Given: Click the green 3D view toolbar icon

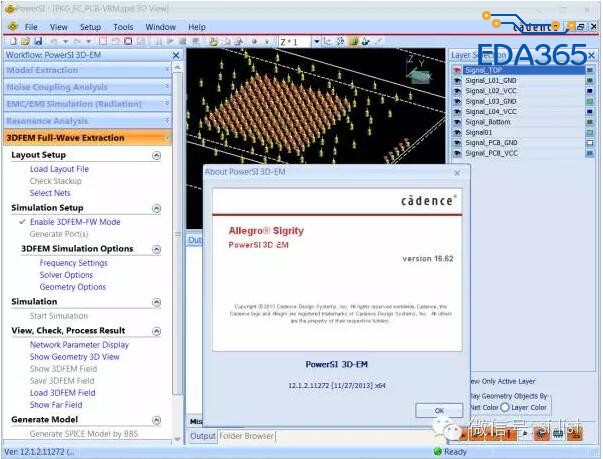Looking at the screenshot, I should pos(353,41).
